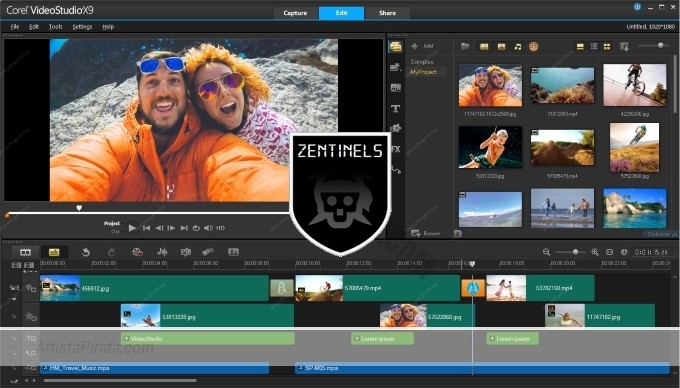
Task: Open the Instant Project library icon
Action: (x=395, y=67)
